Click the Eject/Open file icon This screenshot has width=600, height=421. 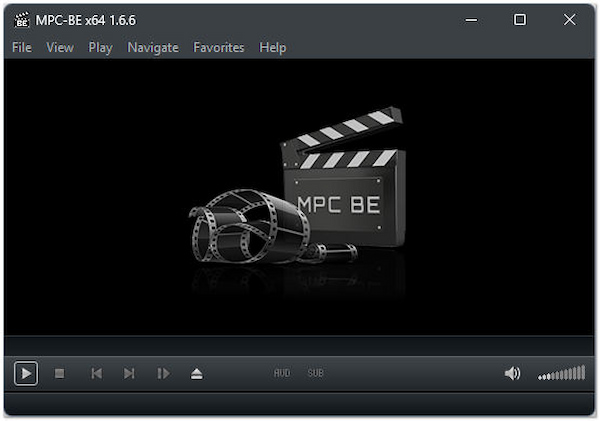(197, 374)
